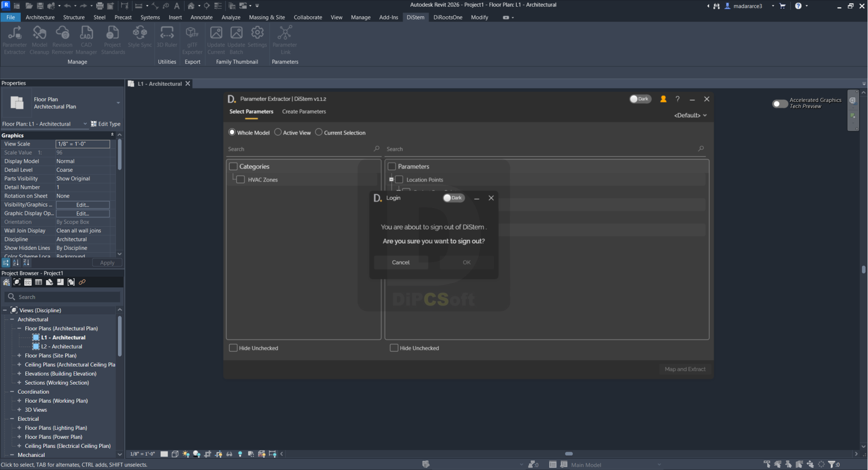The image size is (868, 470).
Task: Open Family Thumbnail Settings
Action: pyautogui.click(x=257, y=37)
